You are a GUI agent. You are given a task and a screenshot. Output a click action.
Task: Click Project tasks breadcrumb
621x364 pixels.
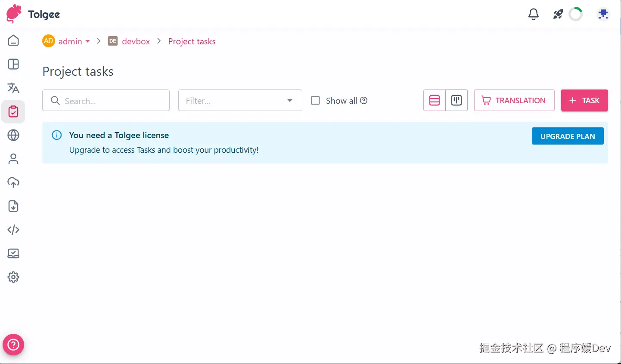point(192,41)
